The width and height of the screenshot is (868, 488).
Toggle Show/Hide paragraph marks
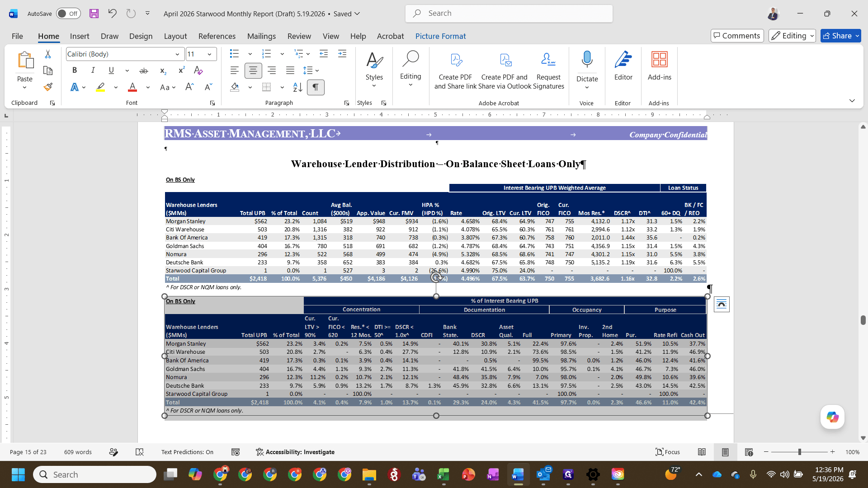[316, 87]
